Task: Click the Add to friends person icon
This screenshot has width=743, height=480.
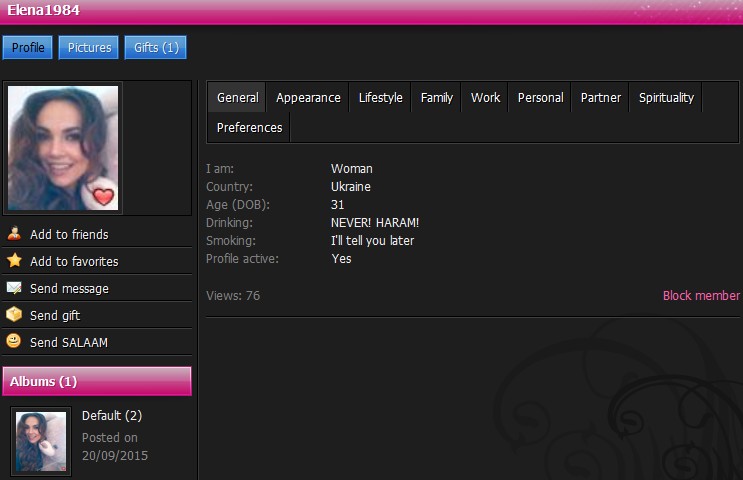Action: tap(14, 233)
